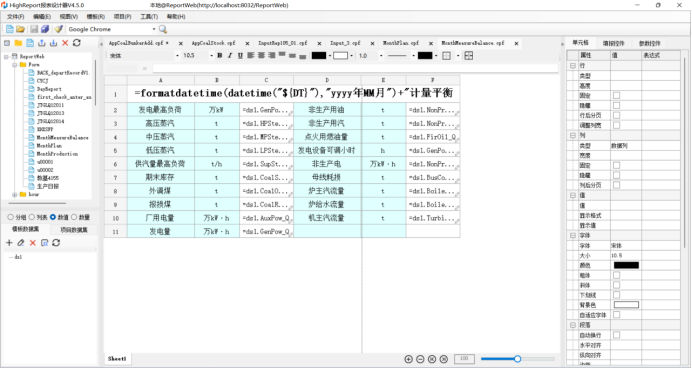Click the download arrow icon in project panel

[53, 43]
